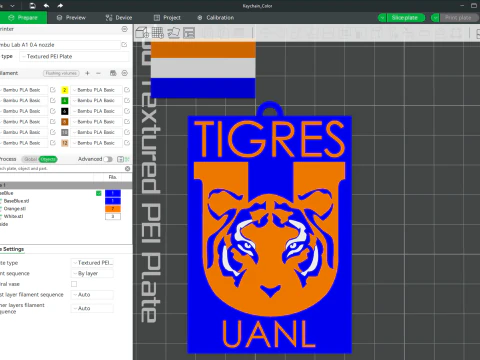Remove a filament with the minus icon
This screenshot has width=480, height=360.
click(x=98, y=73)
